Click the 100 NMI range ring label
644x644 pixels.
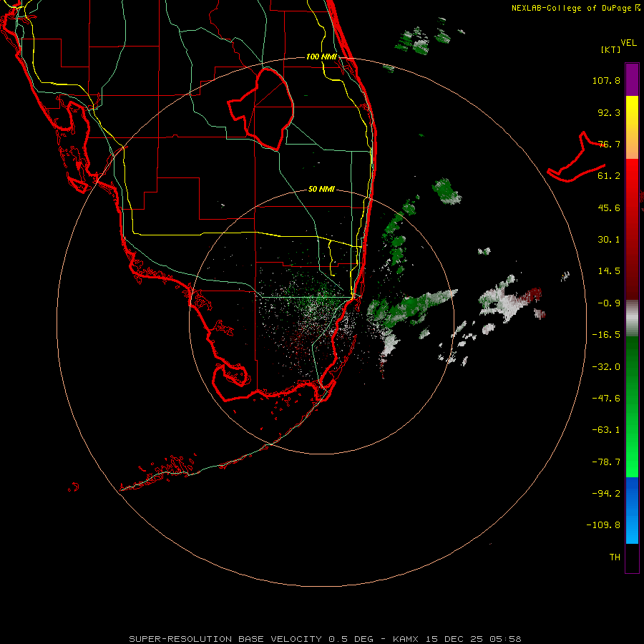(x=321, y=57)
